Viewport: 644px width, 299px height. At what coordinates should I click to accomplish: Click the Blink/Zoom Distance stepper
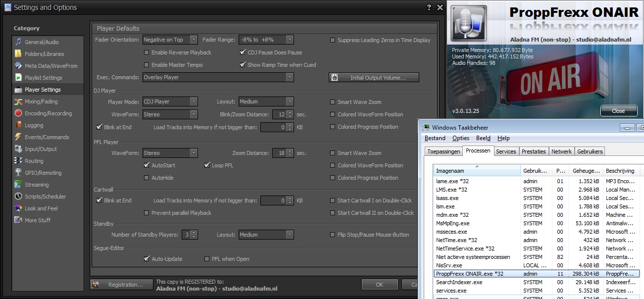pyautogui.click(x=290, y=114)
